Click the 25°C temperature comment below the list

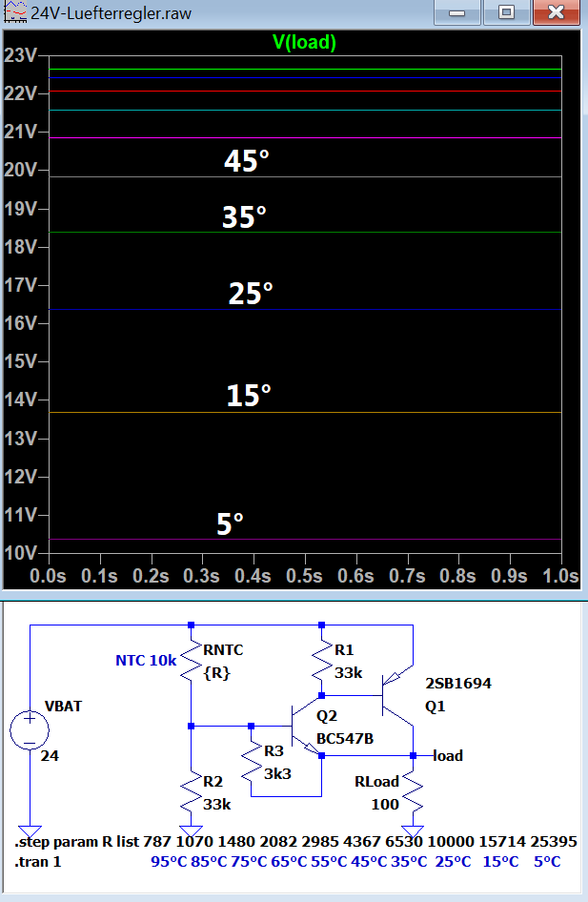pyautogui.click(x=453, y=862)
